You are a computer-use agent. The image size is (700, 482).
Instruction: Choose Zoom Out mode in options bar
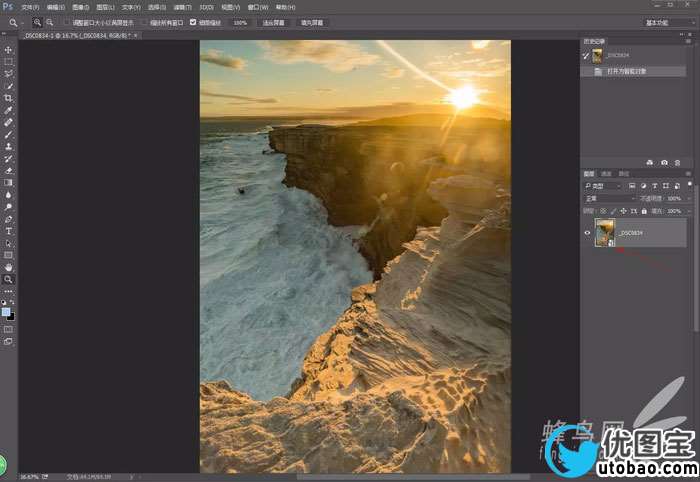click(x=50, y=22)
